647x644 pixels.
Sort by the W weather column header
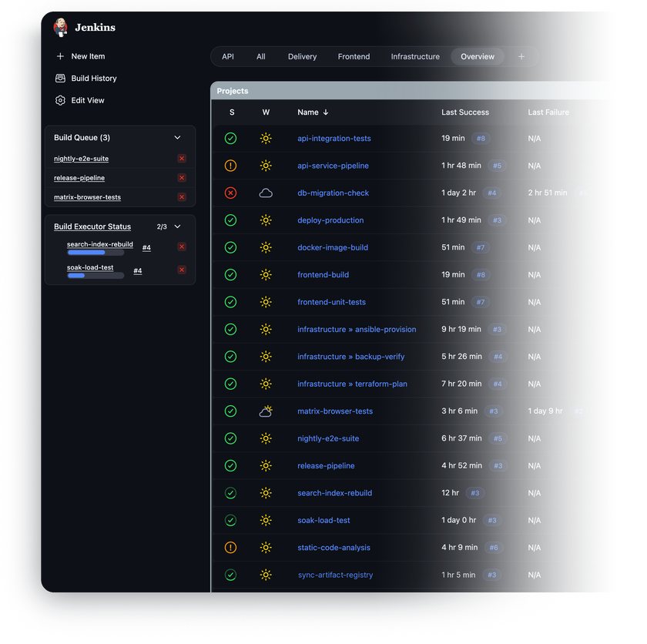pyautogui.click(x=266, y=112)
